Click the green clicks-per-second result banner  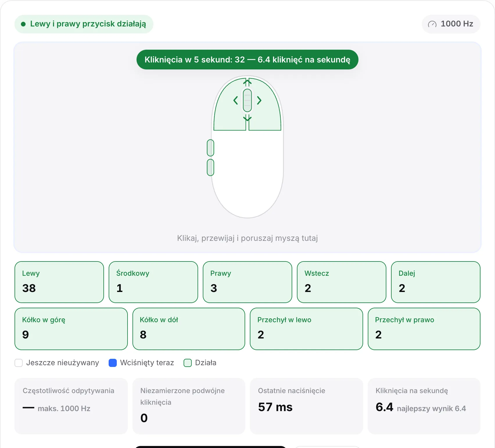point(247,60)
